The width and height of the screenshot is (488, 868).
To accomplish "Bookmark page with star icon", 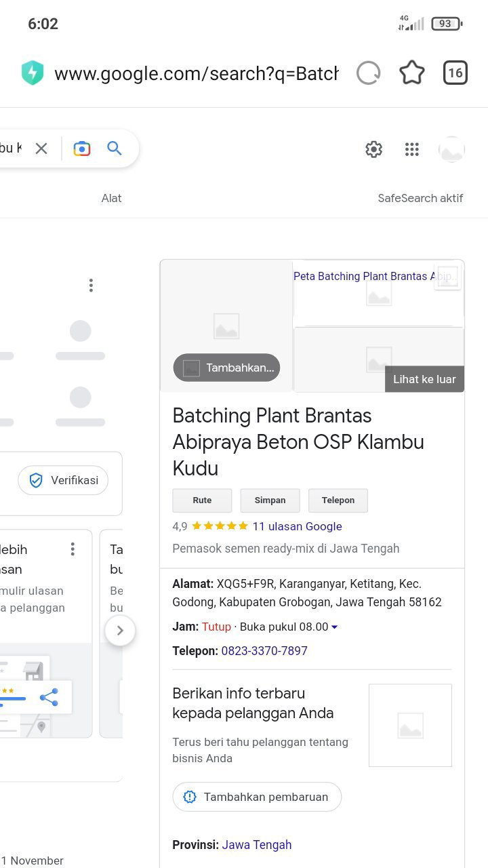I will click(411, 73).
